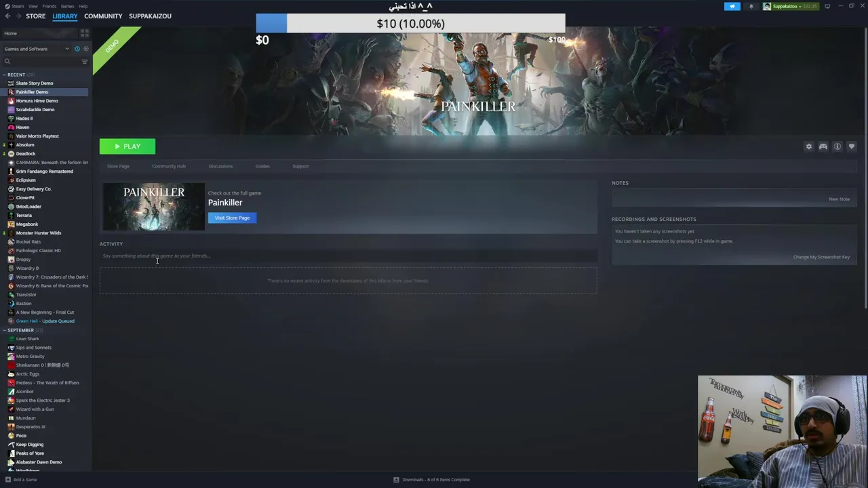Toggle sort by recent activity clock
The width and height of the screenshot is (868, 488).
click(x=77, y=49)
